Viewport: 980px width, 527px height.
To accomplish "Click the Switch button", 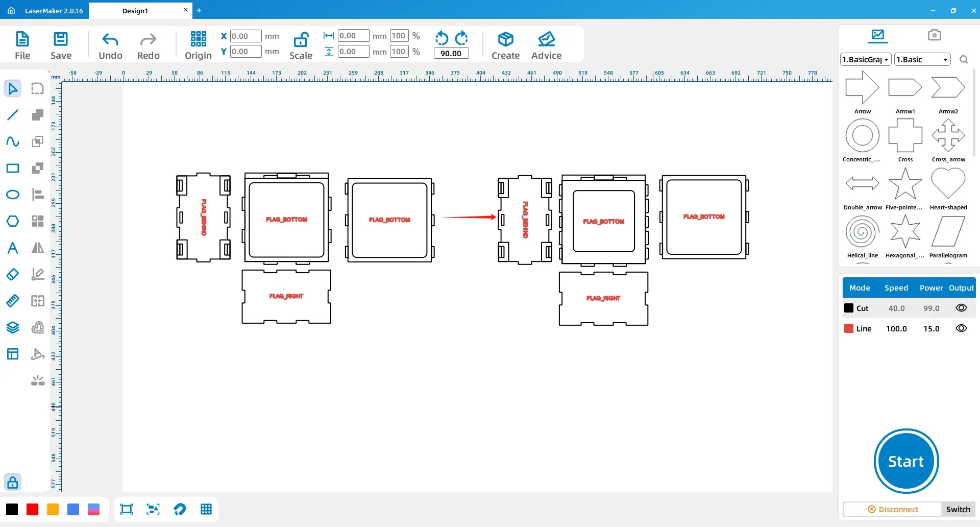I will pos(958,509).
